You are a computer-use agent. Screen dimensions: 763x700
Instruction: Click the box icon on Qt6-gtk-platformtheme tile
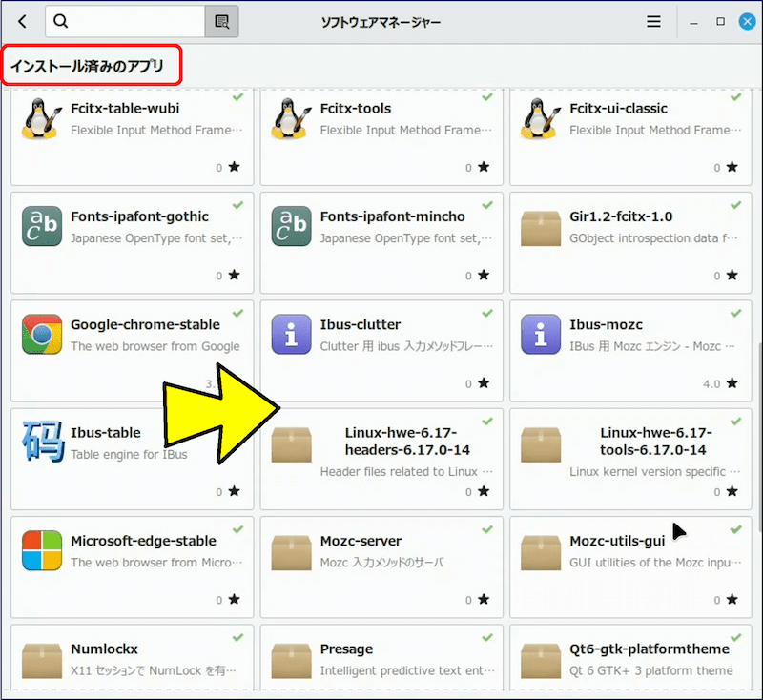(x=540, y=659)
